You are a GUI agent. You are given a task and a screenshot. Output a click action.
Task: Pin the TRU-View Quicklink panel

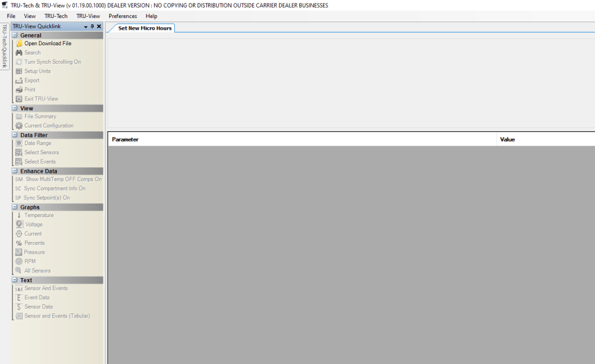pyautogui.click(x=92, y=27)
